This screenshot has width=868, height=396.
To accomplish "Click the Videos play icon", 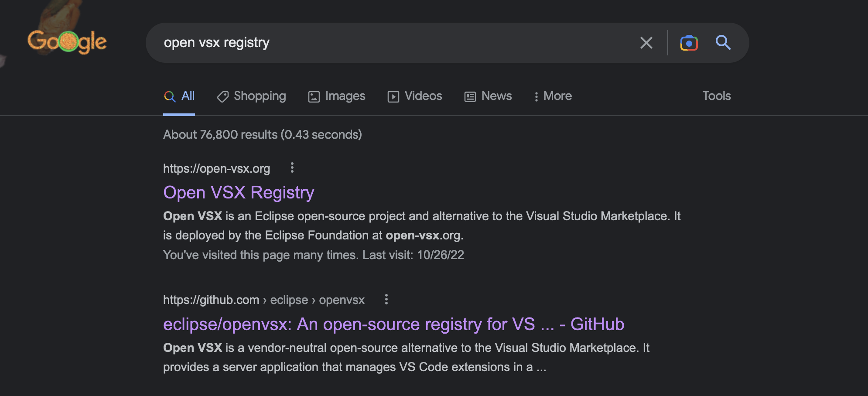I will coord(393,96).
